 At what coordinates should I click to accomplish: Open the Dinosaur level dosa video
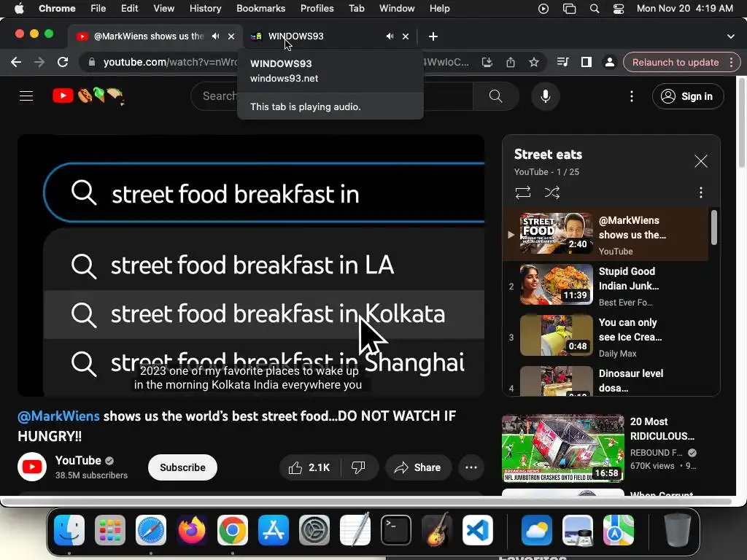point(605,380)
